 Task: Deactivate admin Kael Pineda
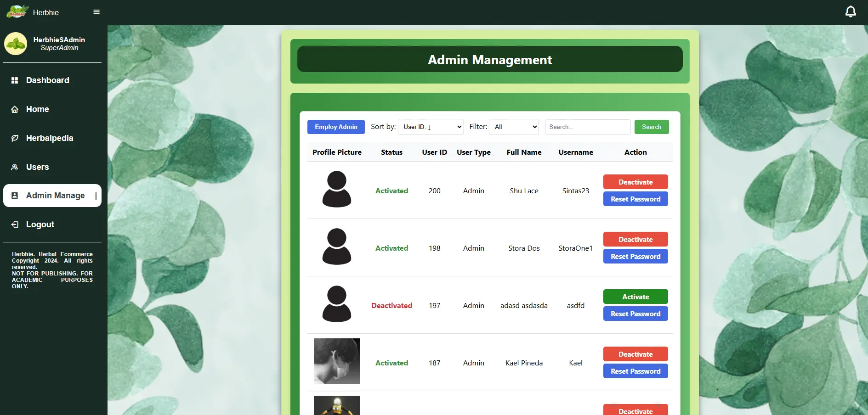pos(635,354)
